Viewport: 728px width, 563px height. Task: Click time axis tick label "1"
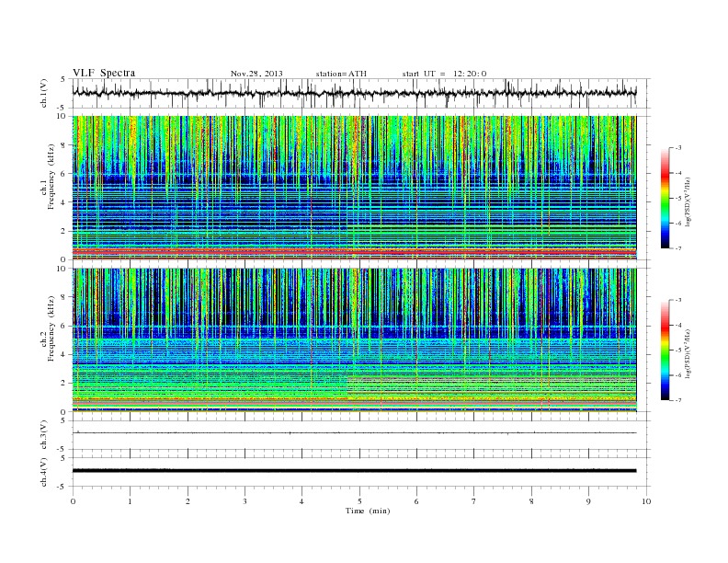[130, 501]
